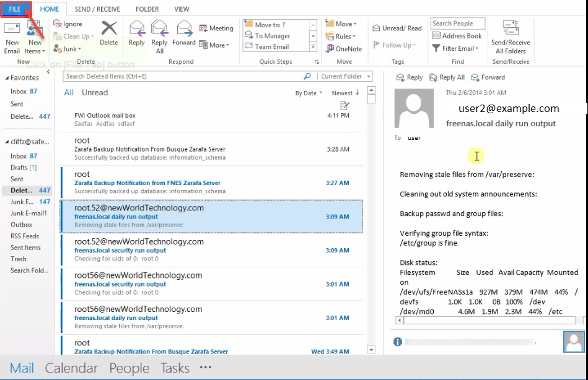Open the navigation options ellipsis
This screenshot has height=380, width=588.
point(206,367)
